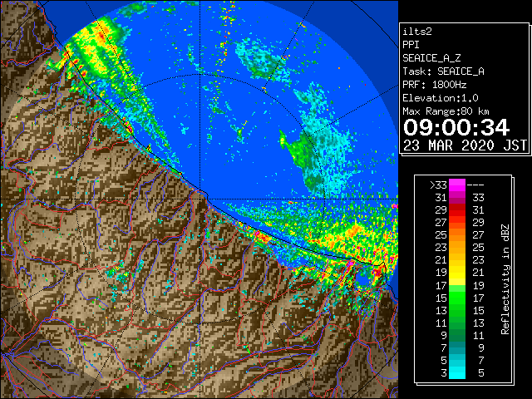Pick the bright green 15–17 dBZ legend swatch
Image resolution: width=532 pixels, height=399 pixels.
[x=457, y=298]
